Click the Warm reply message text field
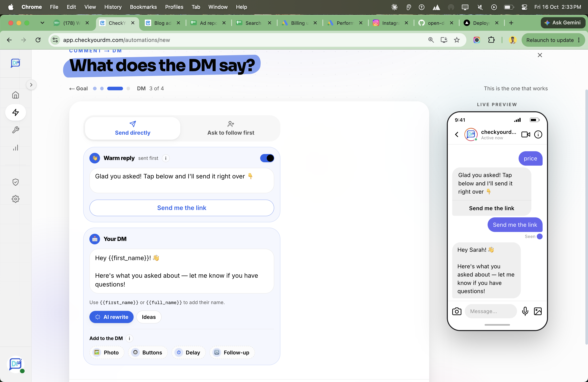Screen dimensions: 588x382 click(x=182, y=180)
